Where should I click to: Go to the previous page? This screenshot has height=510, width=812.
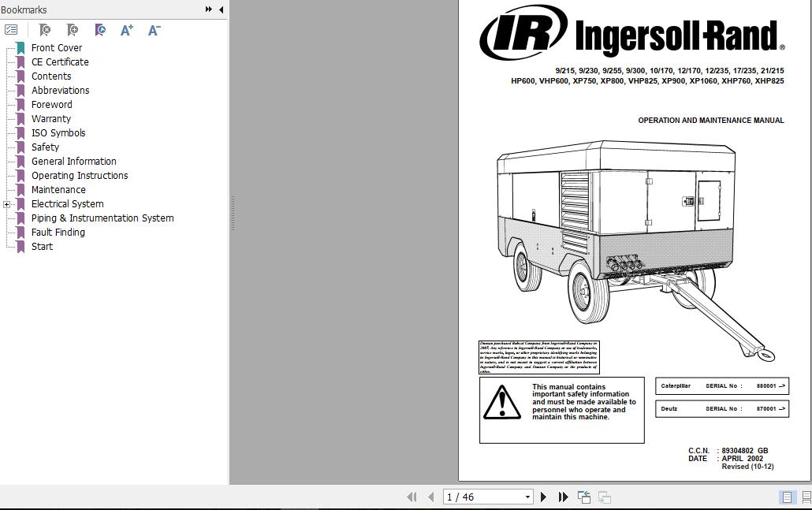pos(431,497)
